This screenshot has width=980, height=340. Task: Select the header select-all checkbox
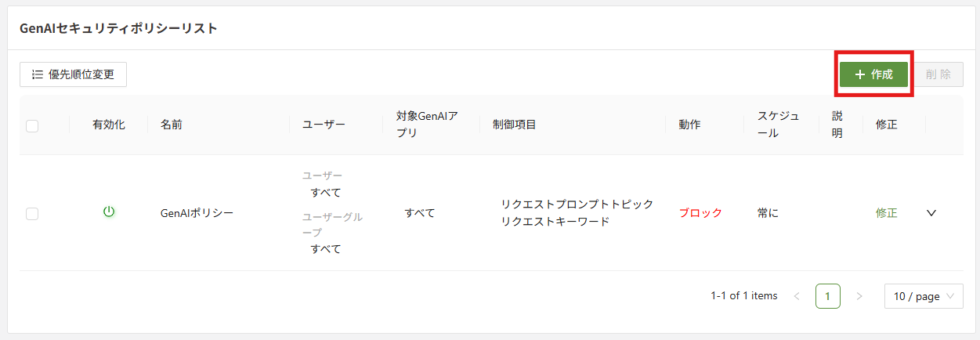pos(32,125)
